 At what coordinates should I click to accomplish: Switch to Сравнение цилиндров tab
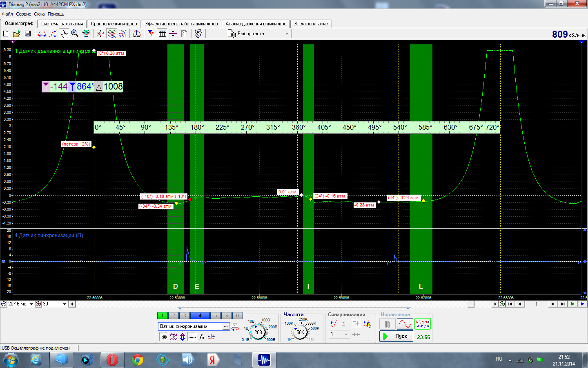(x=114, y=24)
